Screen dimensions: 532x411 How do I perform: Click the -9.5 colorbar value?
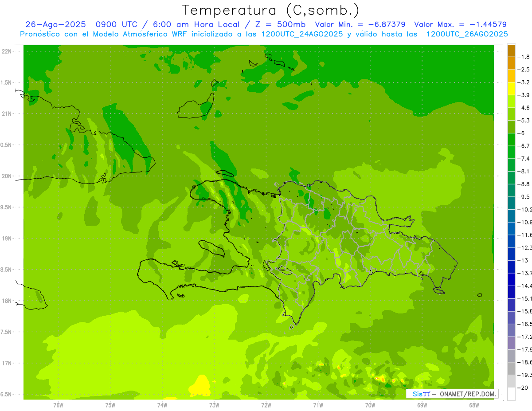click(523, 196)
